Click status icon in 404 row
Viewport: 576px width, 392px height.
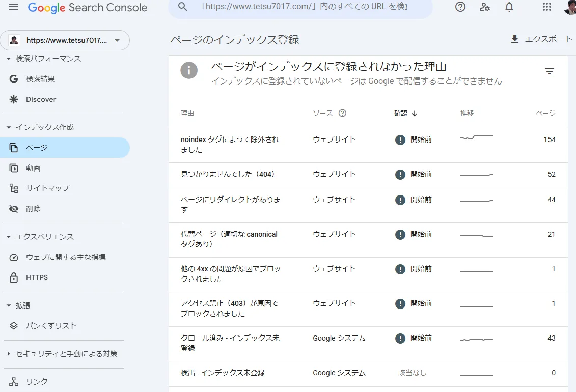[400, 174]
